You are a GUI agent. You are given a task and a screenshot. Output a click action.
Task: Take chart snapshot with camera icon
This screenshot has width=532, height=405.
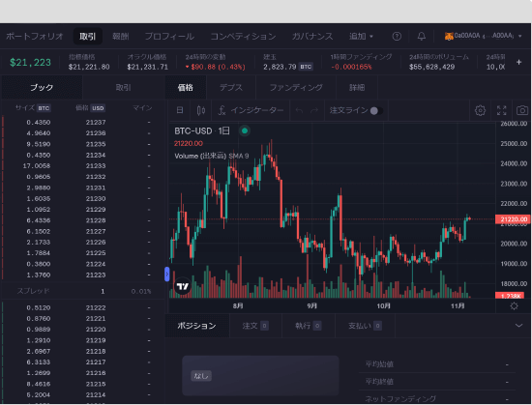pyautogui.click(x=522, y=110)
